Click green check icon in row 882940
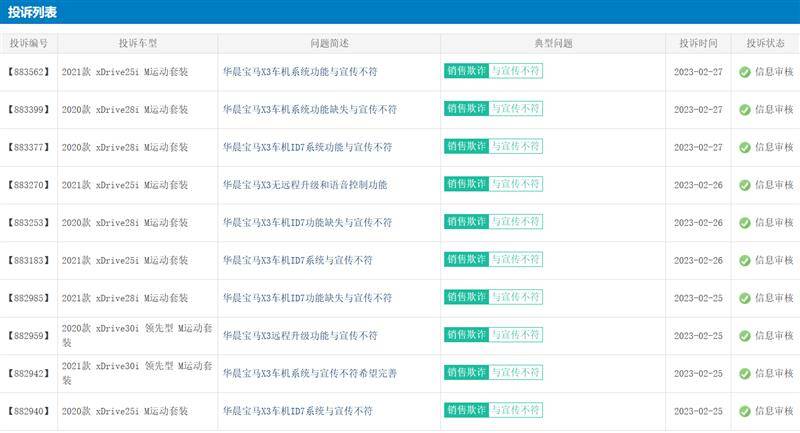Image resolution: width=800 pixels, height=433 pixels. click(744, 412)
